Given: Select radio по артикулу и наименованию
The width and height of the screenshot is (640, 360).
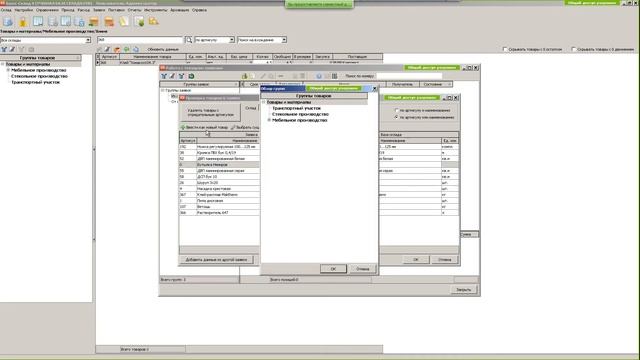Looking at the screenshot, I should pos(396,110).
